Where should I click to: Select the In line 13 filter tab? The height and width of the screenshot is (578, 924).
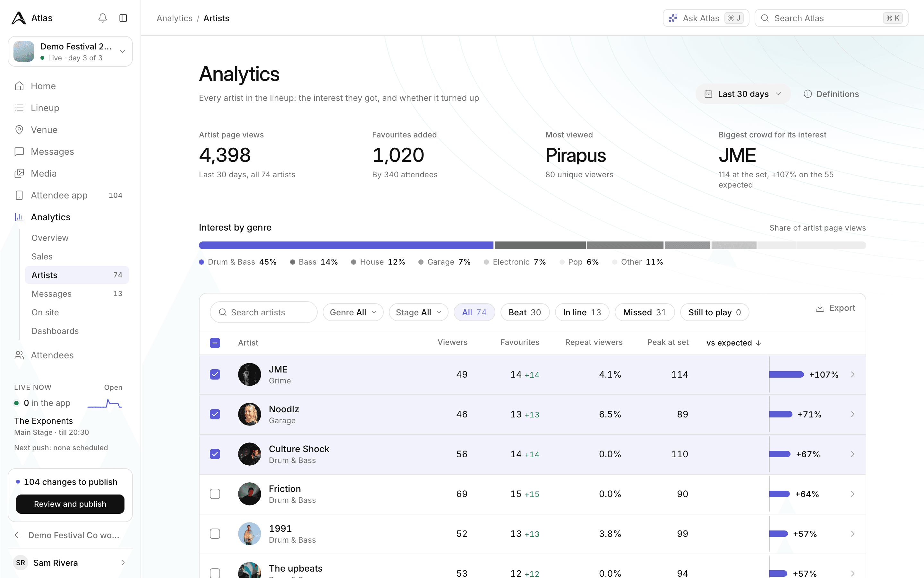click(x=582, y=312)
